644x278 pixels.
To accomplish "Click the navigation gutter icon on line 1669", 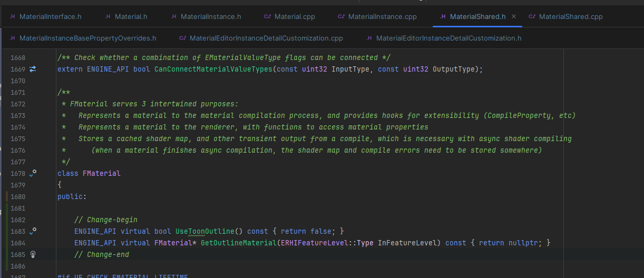I will 33,69.
